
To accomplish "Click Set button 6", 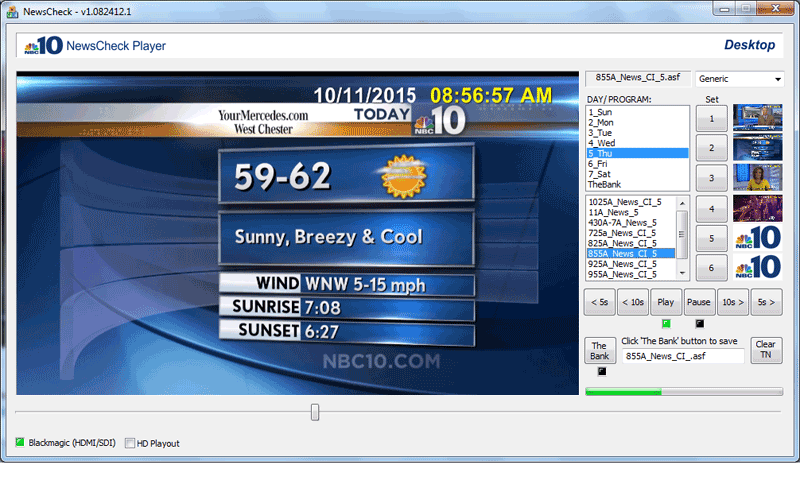I will click(x=711, y=268).
